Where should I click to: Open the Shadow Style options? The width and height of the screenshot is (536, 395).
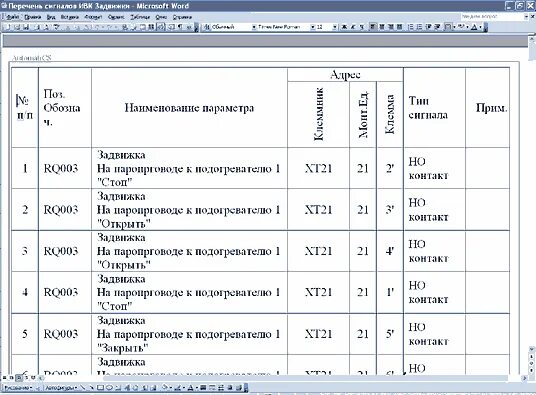tap(230, 387)
